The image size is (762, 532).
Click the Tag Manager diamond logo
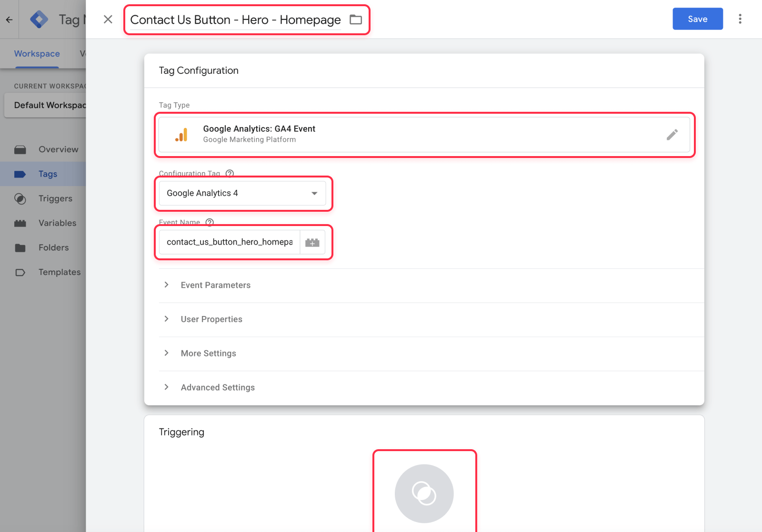click(x=39, y=20)
